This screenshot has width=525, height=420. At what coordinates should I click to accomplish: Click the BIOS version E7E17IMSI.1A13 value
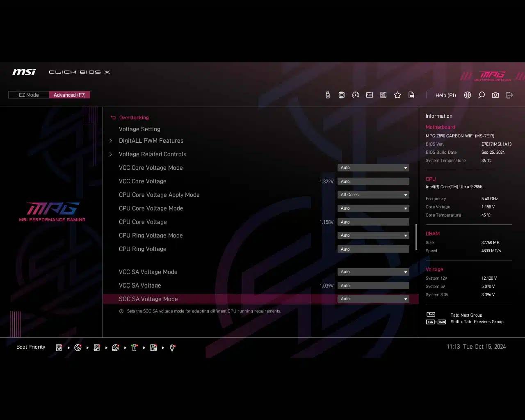click(496, 144)
